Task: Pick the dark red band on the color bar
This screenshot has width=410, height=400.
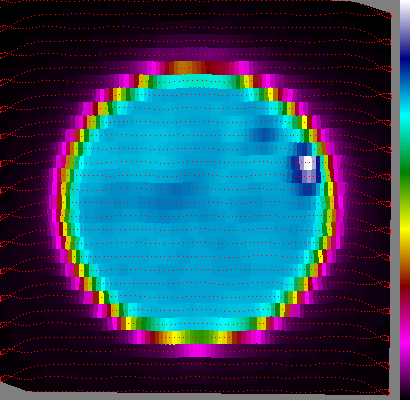Action: pyautogui.click(x=405, y=293)
